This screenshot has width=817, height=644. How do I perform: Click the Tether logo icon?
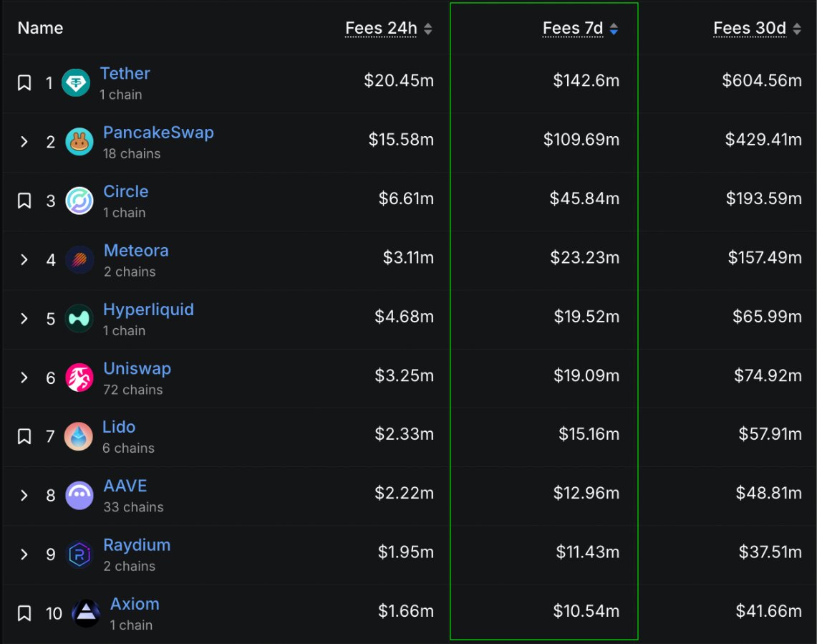pos(76,82)
